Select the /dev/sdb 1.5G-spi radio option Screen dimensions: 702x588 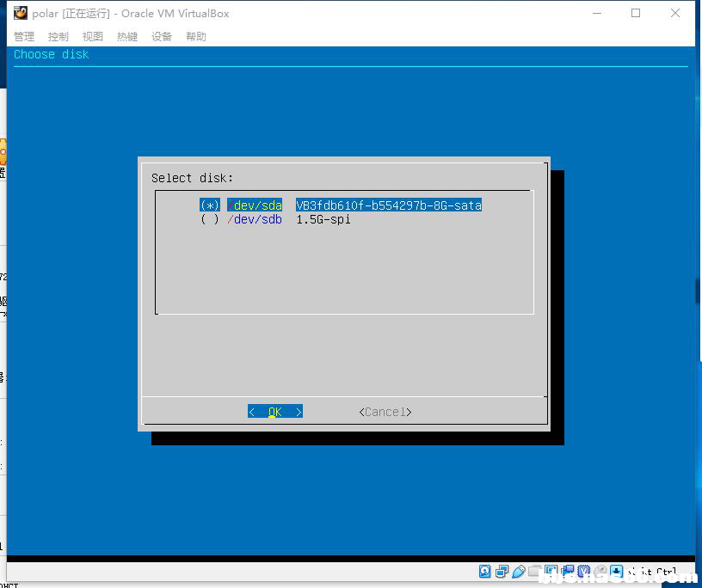(210, 219)
